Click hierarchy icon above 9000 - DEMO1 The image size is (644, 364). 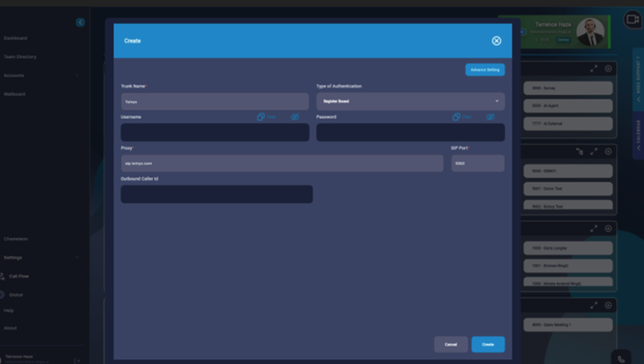(x=580, y=152)
